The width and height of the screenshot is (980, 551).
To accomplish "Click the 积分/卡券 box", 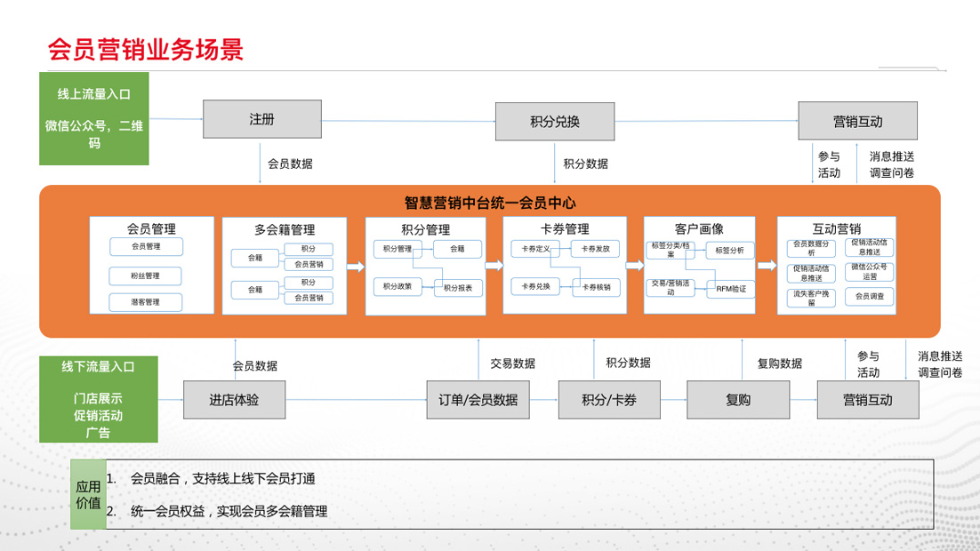I will click(x=609, y=400).
